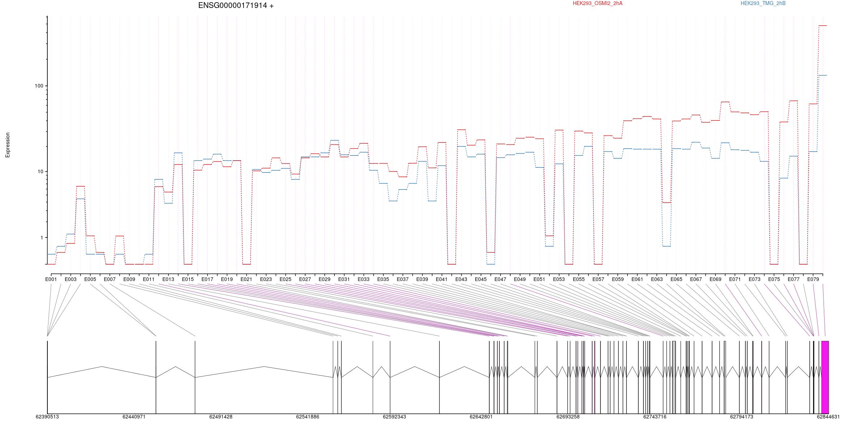Select exon label E059
Viewport: 868px width, 434px height.
(618, 279)
